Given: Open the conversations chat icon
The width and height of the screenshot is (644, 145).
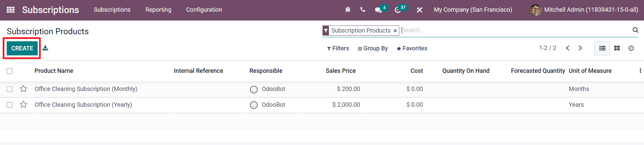Looking at the screenshot, I should click(x=378, y=10).
